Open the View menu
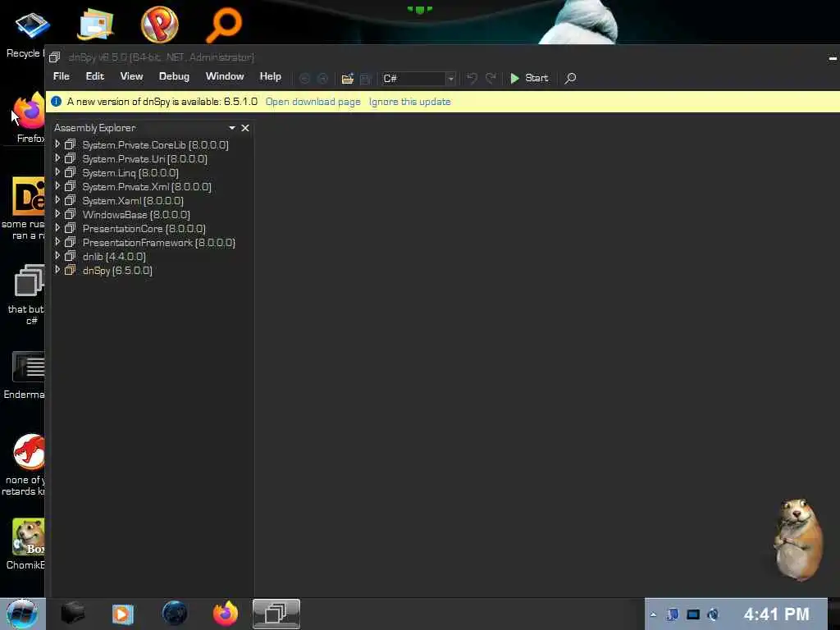The height and width of the screenshot is (630, 840). click(131, 76)
